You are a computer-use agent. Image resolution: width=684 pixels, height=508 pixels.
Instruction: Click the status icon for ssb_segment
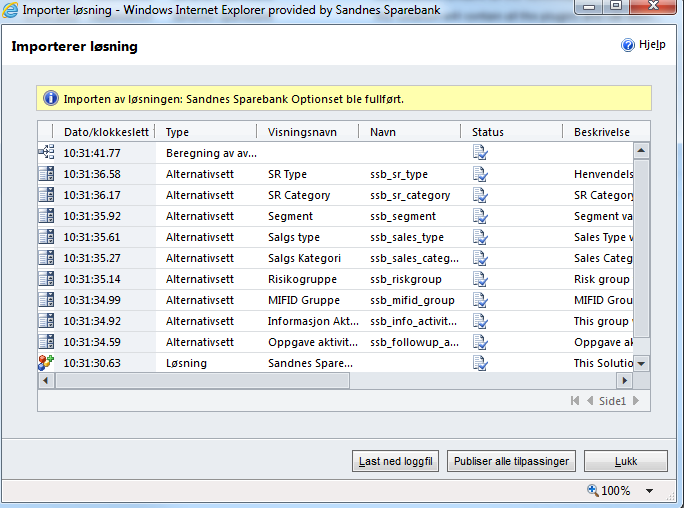(x=480, y=216)
